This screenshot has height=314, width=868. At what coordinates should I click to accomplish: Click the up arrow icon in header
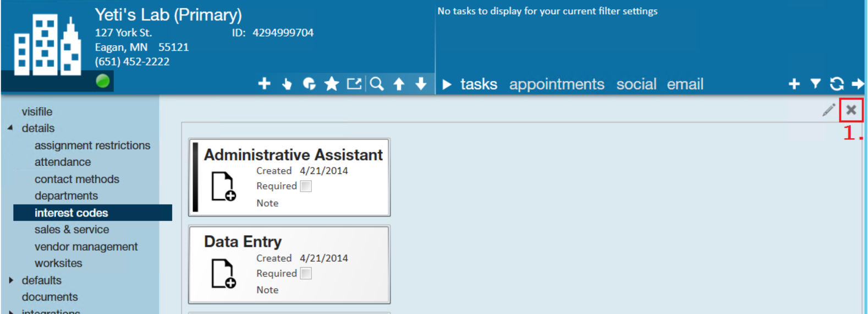point(399,84)
